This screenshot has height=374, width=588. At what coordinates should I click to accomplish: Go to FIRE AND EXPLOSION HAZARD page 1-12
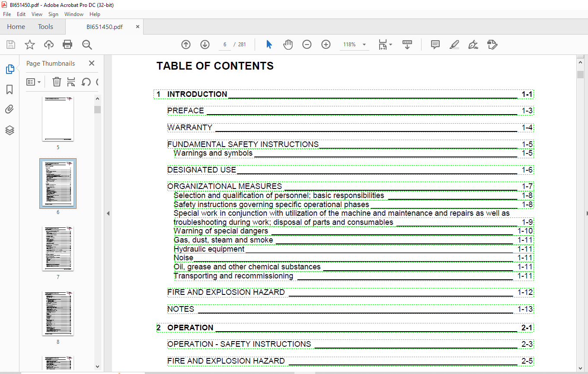[x=351, y=292]
